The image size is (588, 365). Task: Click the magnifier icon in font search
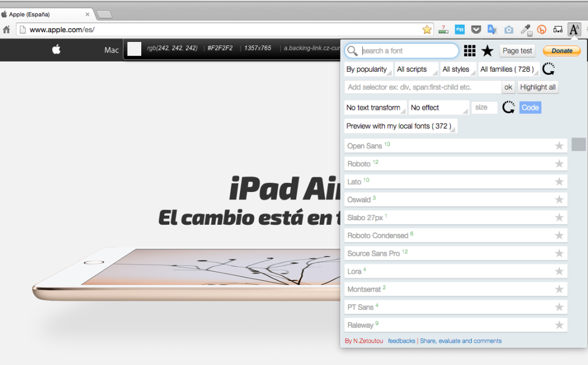point(352,51)
